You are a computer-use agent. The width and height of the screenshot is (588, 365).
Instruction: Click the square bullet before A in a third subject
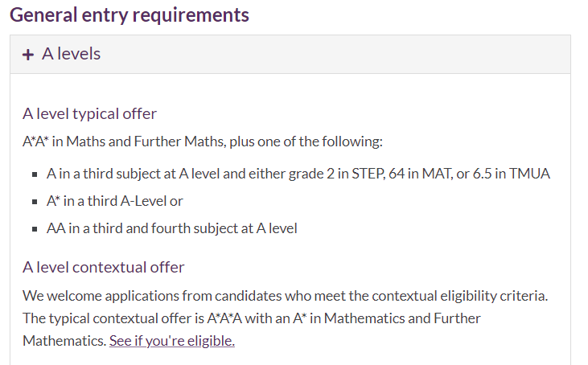tap(35, 174)
